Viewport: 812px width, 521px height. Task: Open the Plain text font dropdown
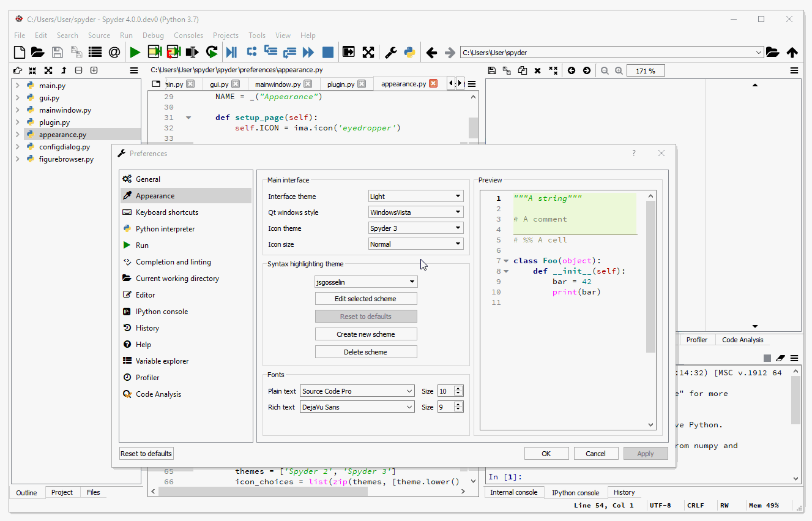(x=357, y=391)
